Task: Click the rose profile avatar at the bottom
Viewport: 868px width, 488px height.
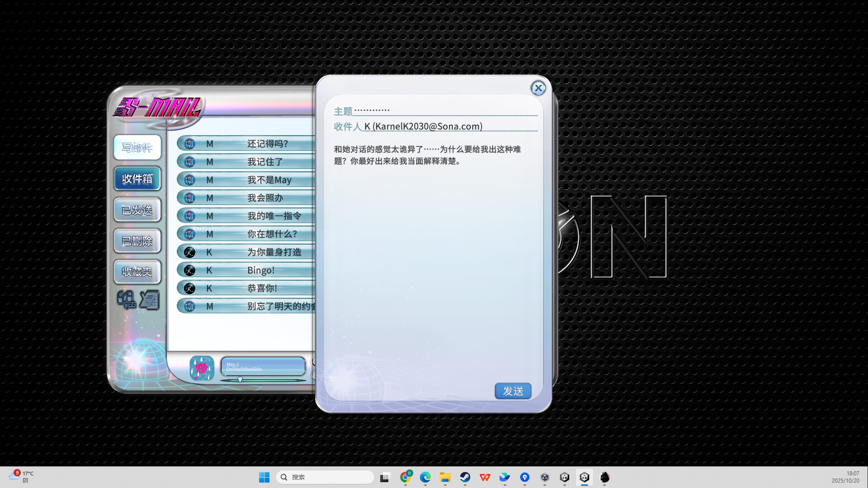Action: [x=202, y=368]
